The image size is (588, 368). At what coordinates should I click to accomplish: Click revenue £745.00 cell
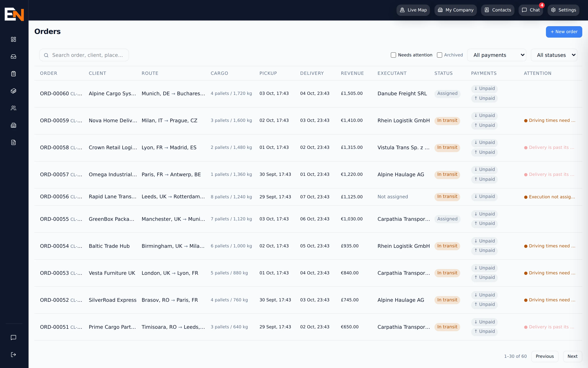pyautogui.click(x=350, y=300)
